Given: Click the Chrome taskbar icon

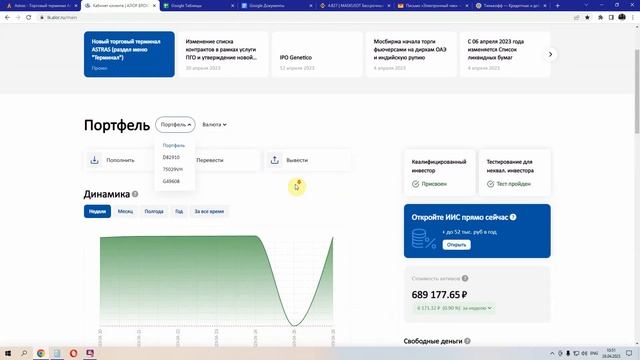Looking at the screenshot, I should [40, 353].
